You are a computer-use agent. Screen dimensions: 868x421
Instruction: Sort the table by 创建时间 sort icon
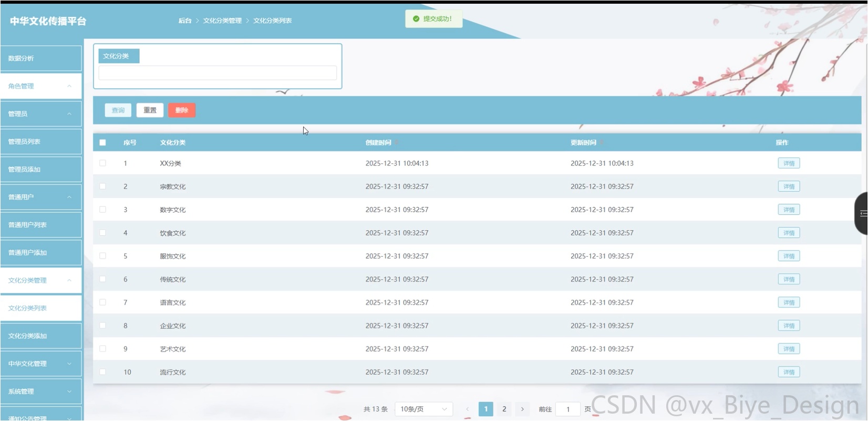[397, 143]
